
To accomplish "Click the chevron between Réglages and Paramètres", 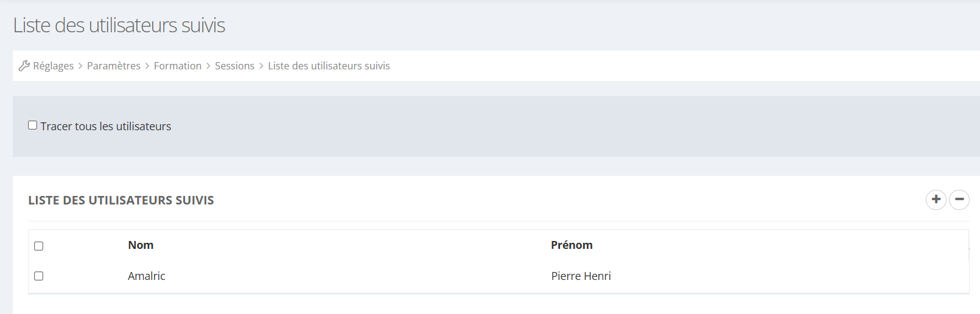I will point(80,66).
